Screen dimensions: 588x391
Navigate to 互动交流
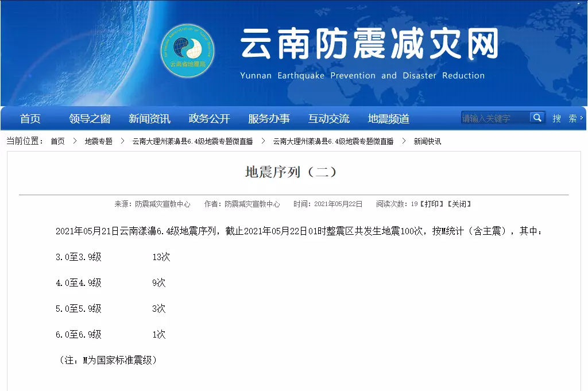(328, 119)
